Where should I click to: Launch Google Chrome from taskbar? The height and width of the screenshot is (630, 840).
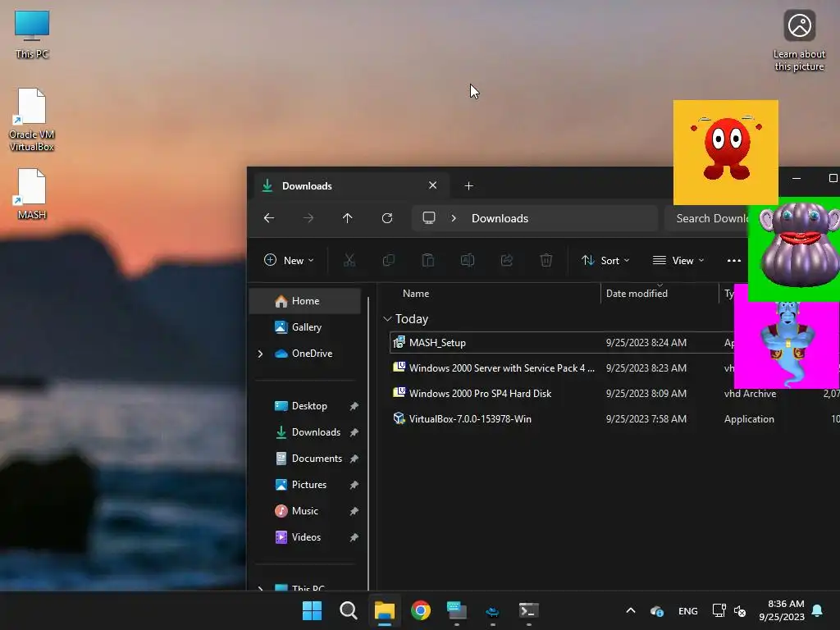click(421, 610)
